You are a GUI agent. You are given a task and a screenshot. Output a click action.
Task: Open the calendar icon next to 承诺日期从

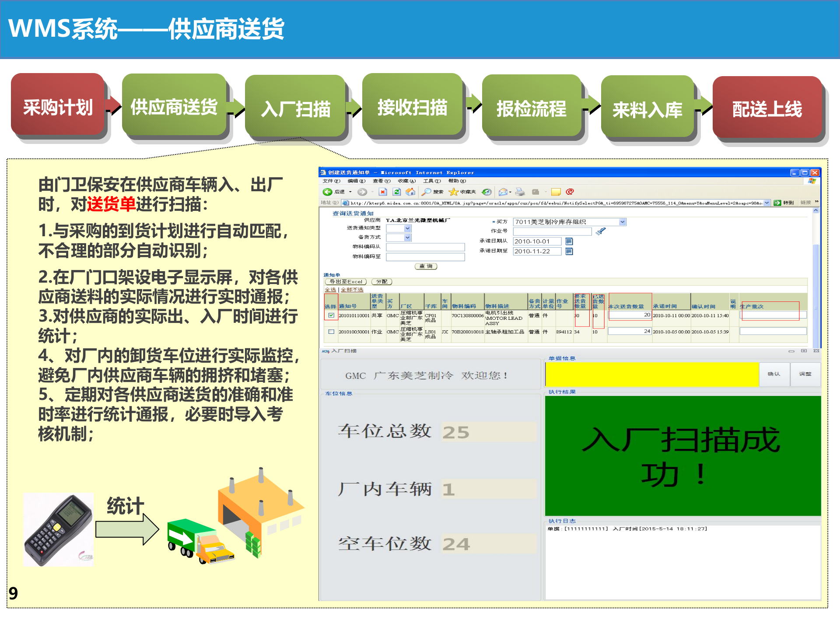coord(569,241)
